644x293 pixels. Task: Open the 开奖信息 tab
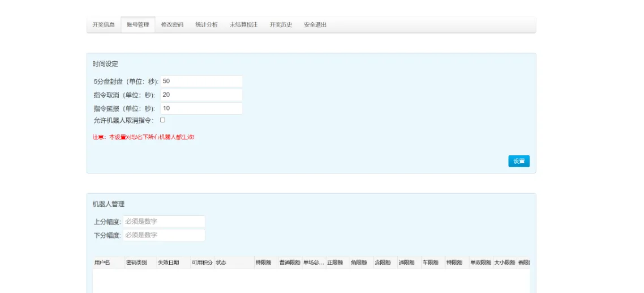(104, 25)
